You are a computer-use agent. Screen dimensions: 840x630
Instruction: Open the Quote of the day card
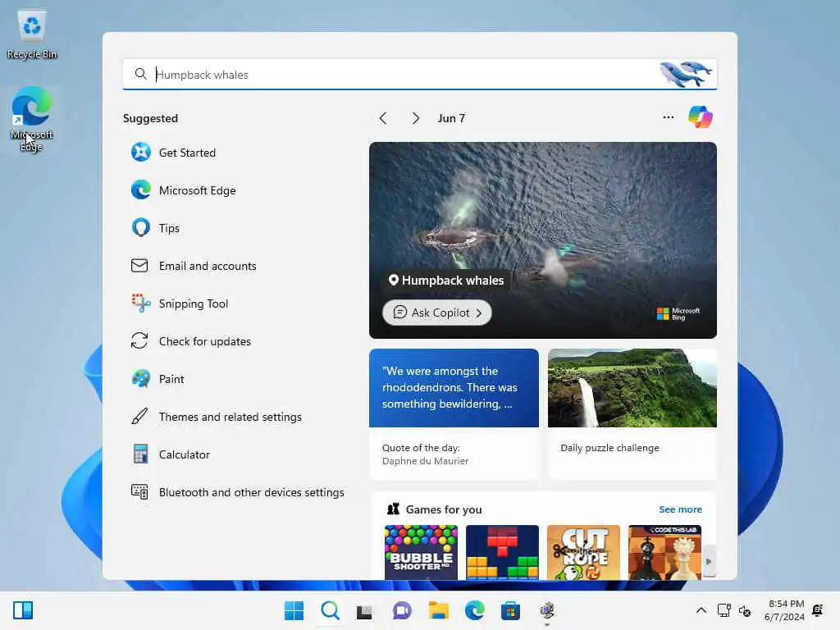[x=454, y=413]
